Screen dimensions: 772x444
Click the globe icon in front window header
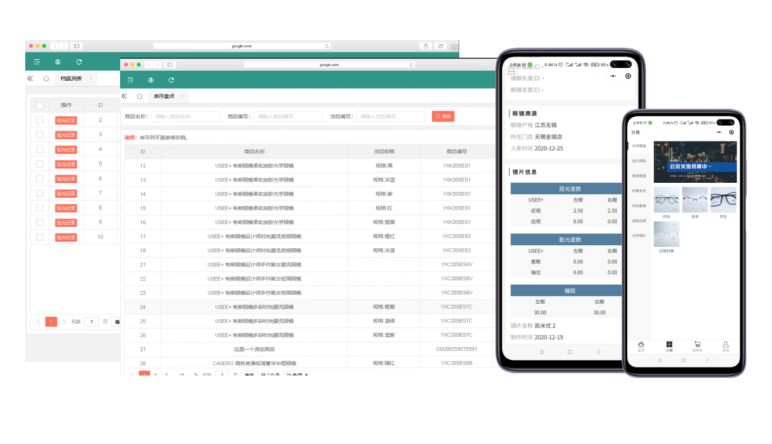pos(150,79)
